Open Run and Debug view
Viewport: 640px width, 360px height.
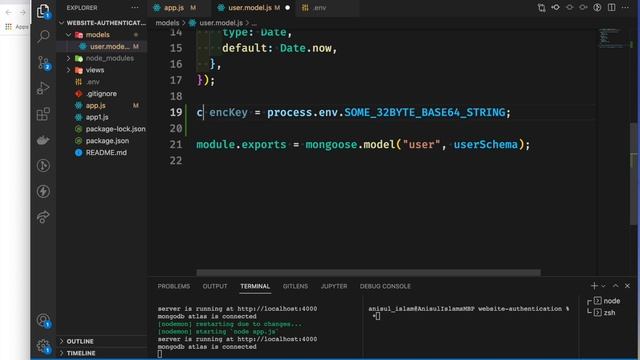43,88
